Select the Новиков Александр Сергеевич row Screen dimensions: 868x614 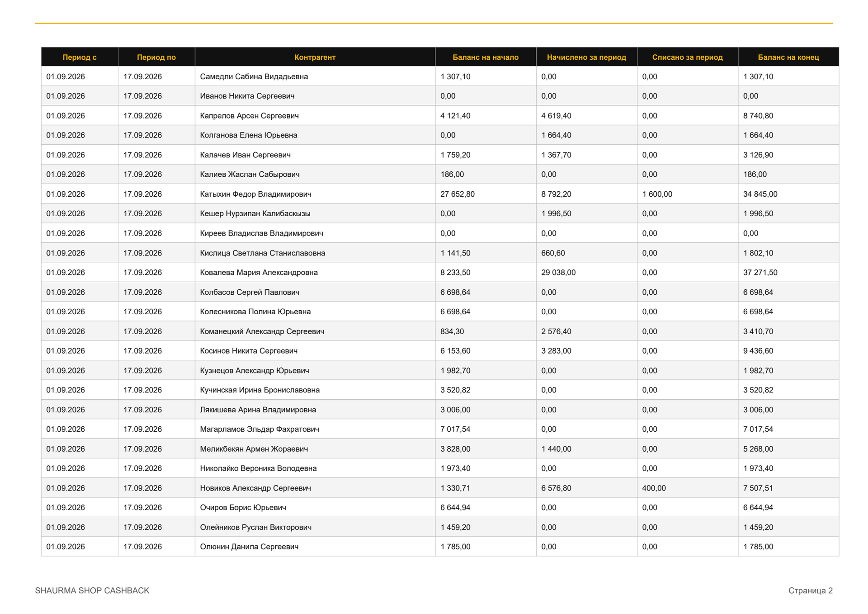click(440, 488)
